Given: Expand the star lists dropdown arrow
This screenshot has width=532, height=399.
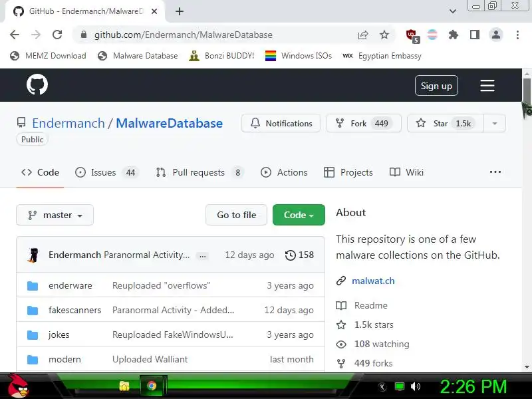Looking at the screenshot, I should [495, 123].
